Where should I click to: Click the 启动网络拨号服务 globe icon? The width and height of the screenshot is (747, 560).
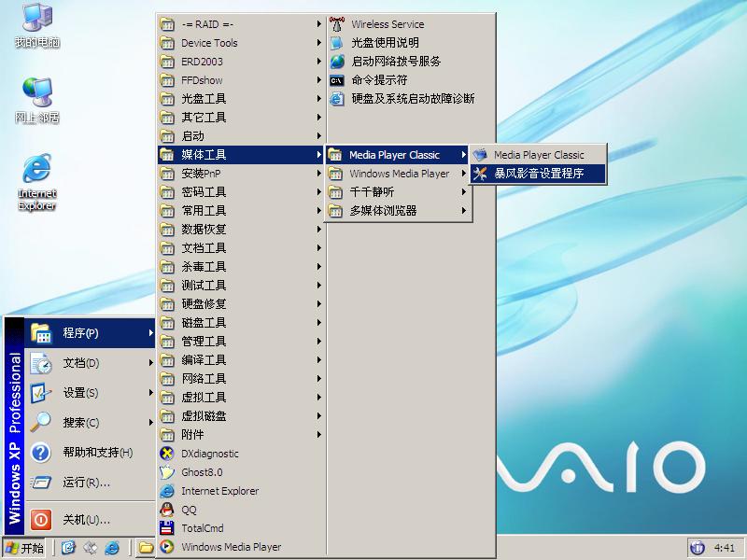point(337,62)
